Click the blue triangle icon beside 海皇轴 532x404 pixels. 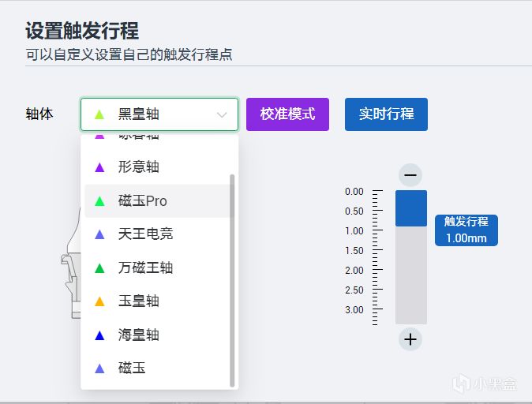point(99,335)
